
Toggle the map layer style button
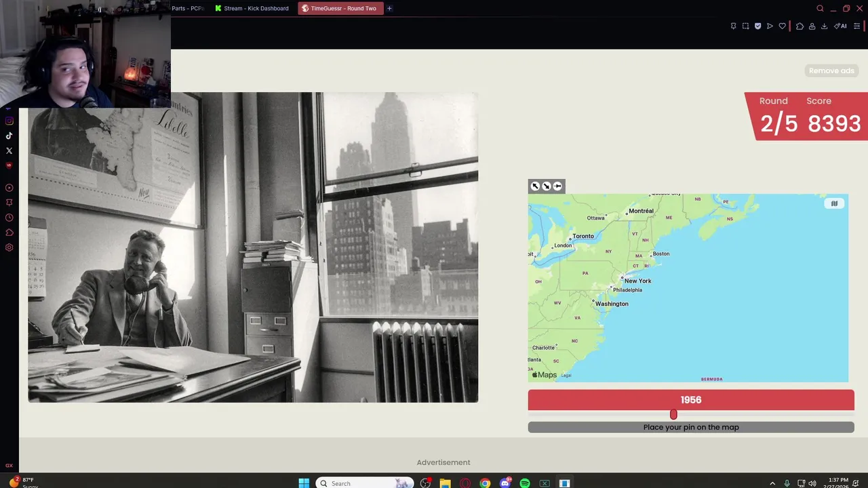[834, 203]
